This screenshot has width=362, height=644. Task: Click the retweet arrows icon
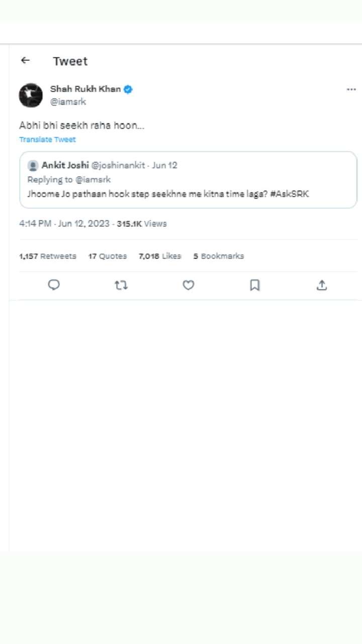point(121,285)
